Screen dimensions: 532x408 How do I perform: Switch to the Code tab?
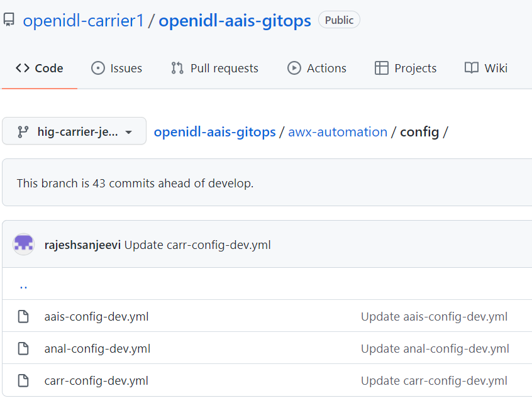tap(40, 68)
